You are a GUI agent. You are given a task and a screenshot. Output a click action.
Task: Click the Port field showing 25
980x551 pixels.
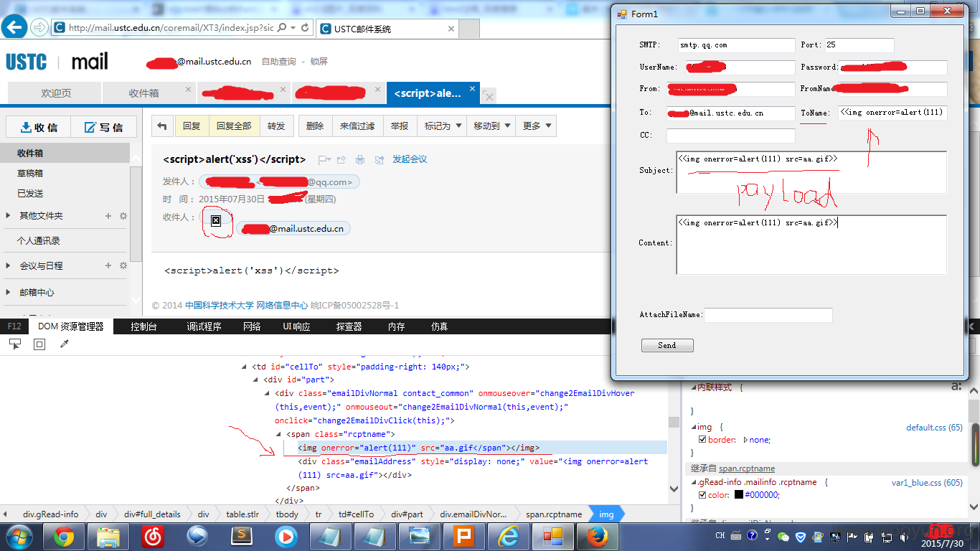tap(859, 45)
